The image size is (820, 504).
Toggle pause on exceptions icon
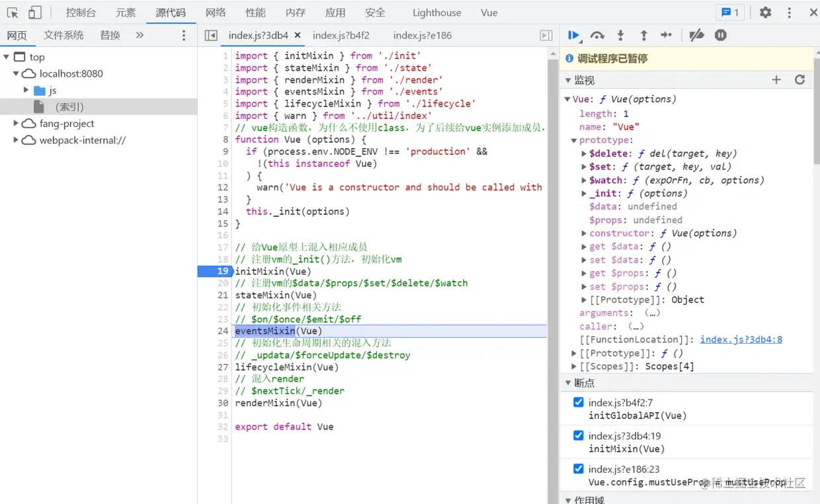(721, 36)
